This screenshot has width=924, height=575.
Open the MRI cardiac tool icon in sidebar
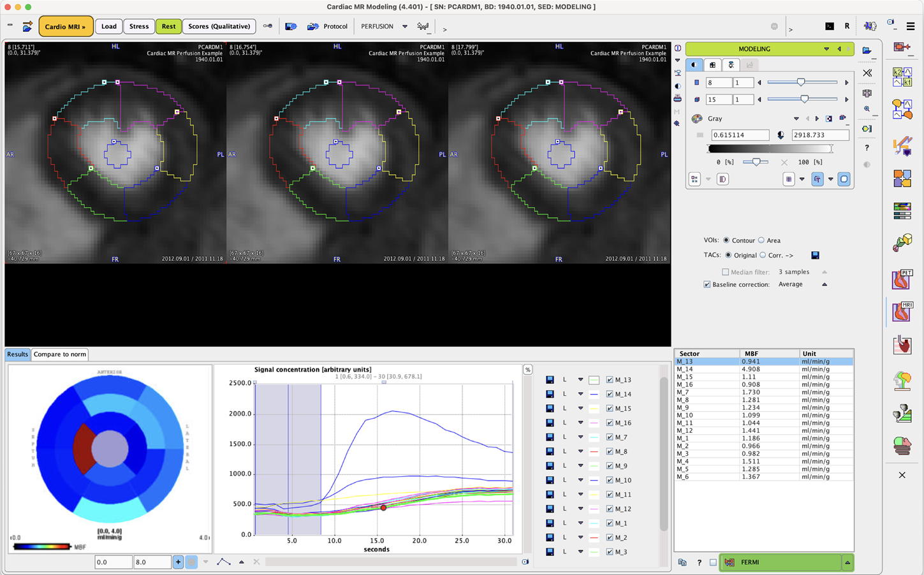[x=902, y=312]
